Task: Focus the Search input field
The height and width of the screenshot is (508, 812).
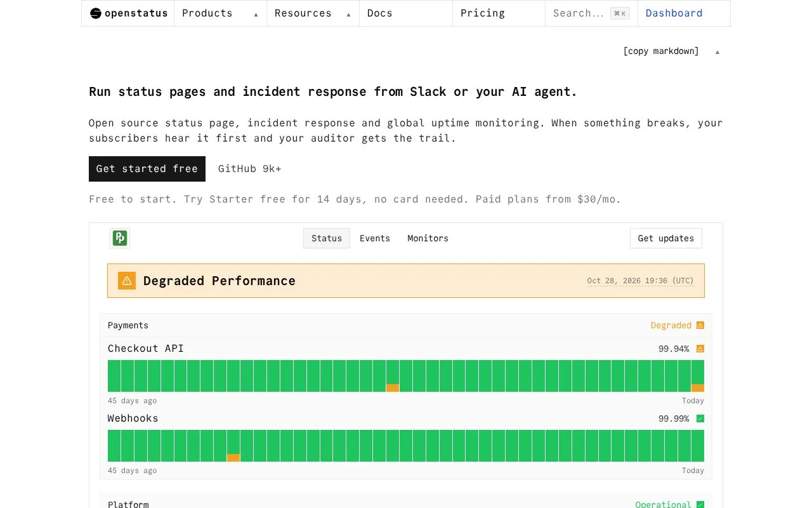Action: tap(591, 13)
